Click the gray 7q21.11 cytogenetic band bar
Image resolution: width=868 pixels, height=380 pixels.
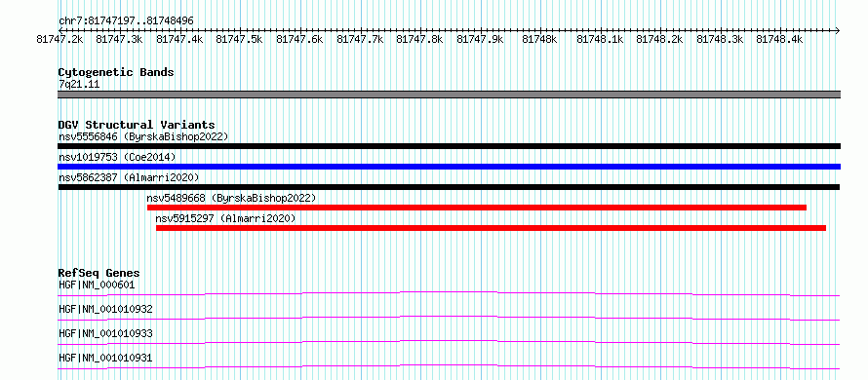[449, 95]
